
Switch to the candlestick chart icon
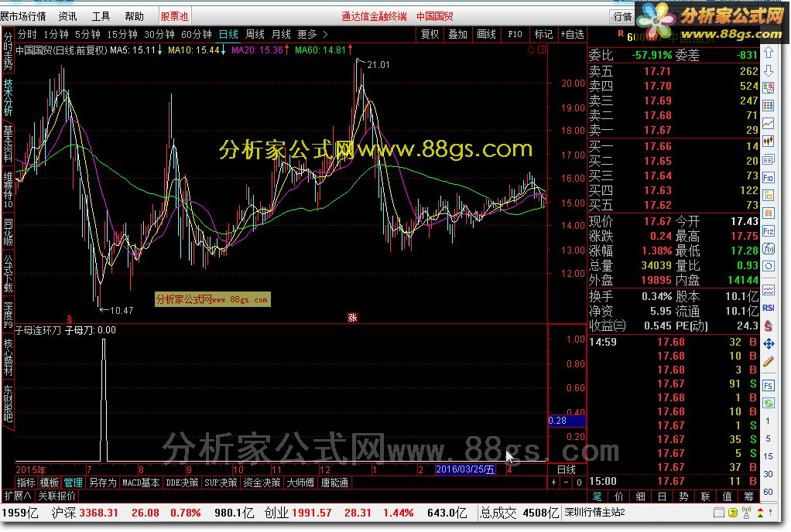pyautogui.click(x=769, y=141)
